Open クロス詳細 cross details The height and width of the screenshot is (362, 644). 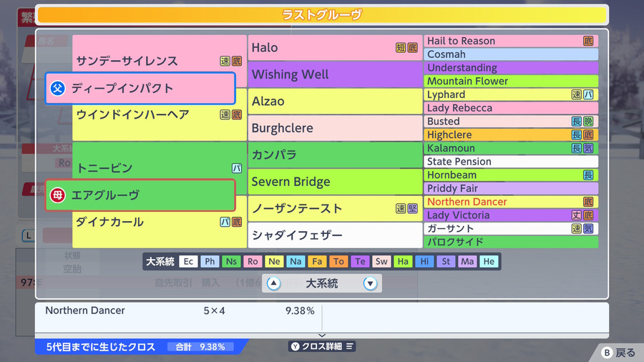pyautogui.click(x=322, y=346)
